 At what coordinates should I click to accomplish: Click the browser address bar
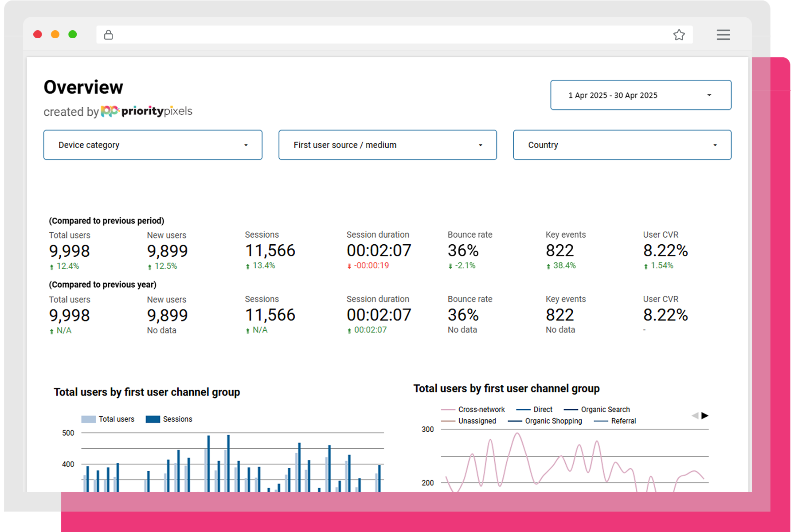tap(390, 35)
